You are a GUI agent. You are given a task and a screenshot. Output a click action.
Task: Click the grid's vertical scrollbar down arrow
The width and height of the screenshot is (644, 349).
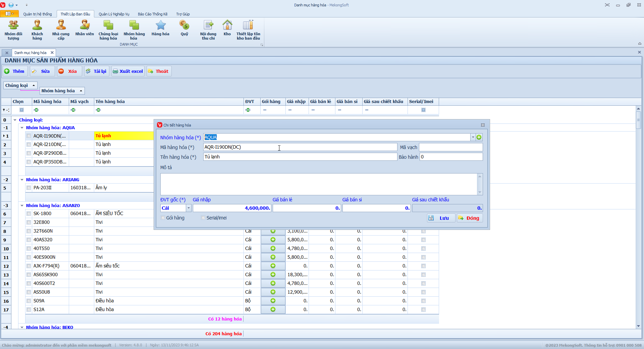click(x=638, y=326)
